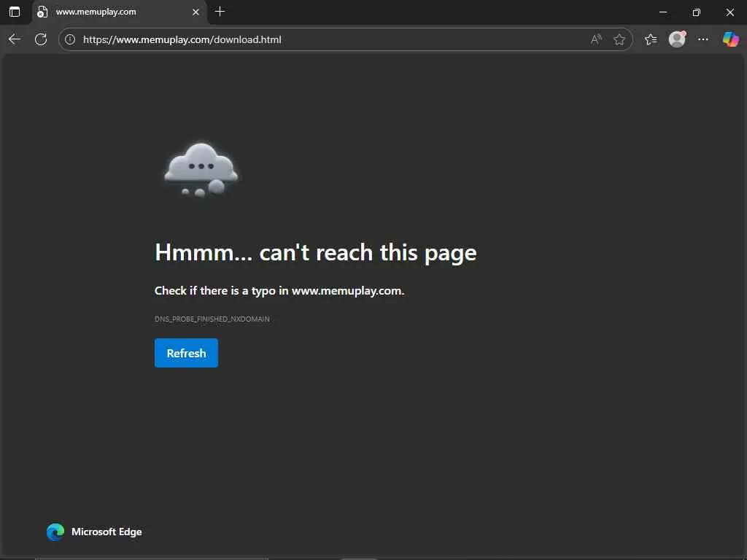Open the Favorites list icon

point(651,39)
